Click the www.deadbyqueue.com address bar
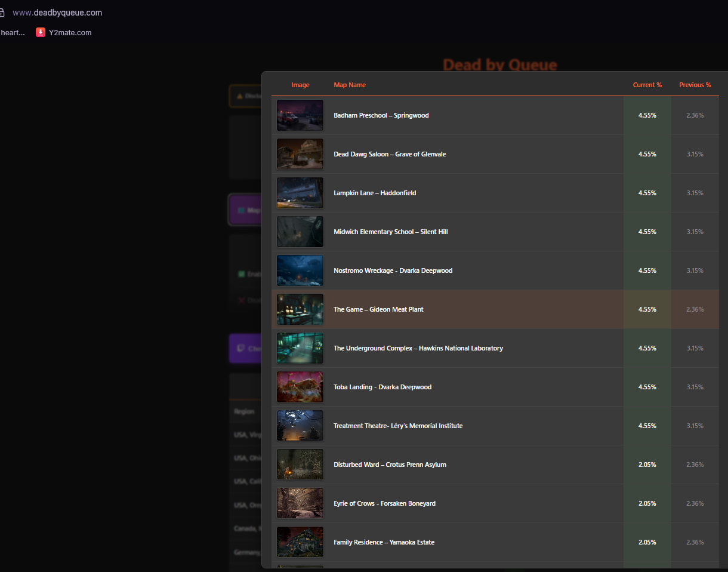728x572 pixels. tap(57, 13)
